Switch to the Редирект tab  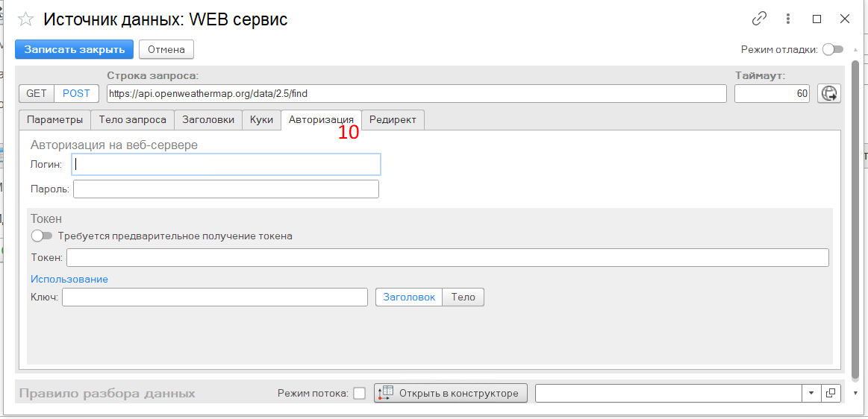click(393, 119)
